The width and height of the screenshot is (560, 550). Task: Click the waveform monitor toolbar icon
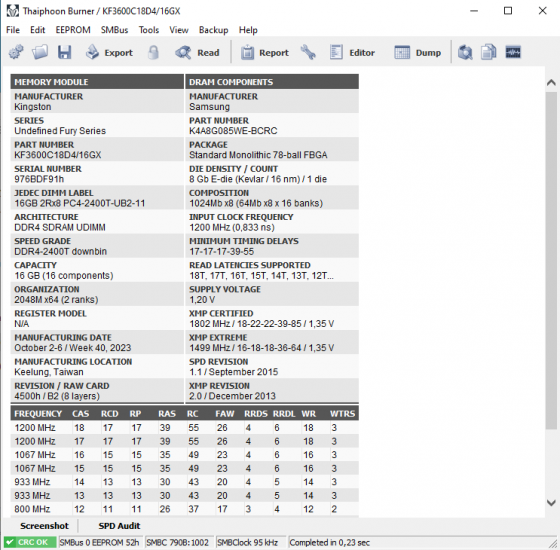(x=513, y=52)
